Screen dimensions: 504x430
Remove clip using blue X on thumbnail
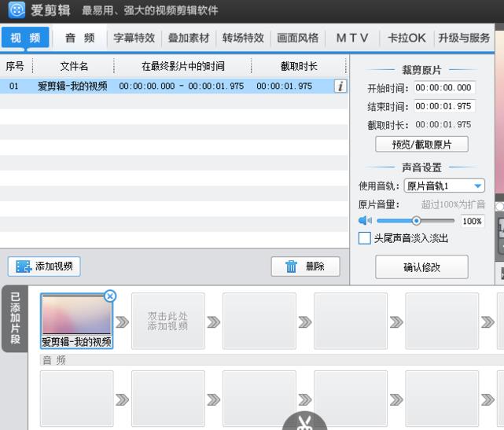coord(109,296)
